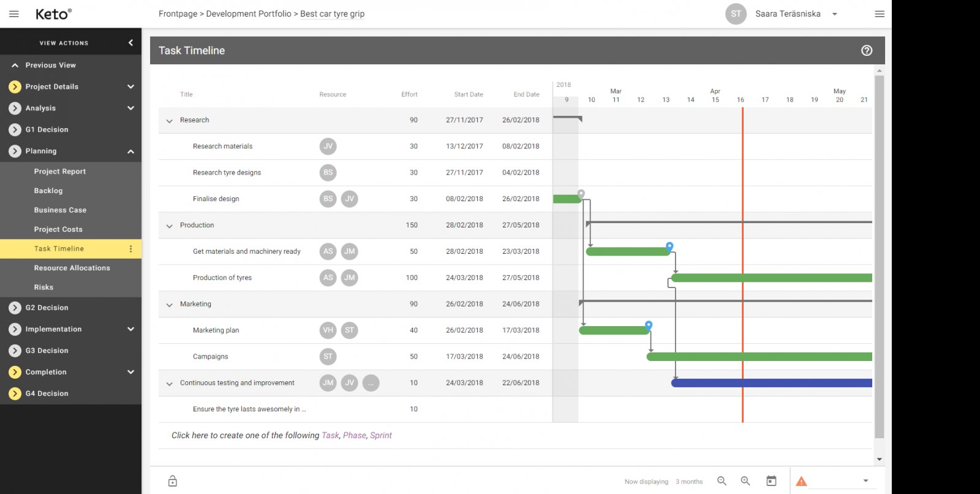The width and height of the screenshot is (980, 494).
Task: Click the Keto logo
Action: click(53, 14)
